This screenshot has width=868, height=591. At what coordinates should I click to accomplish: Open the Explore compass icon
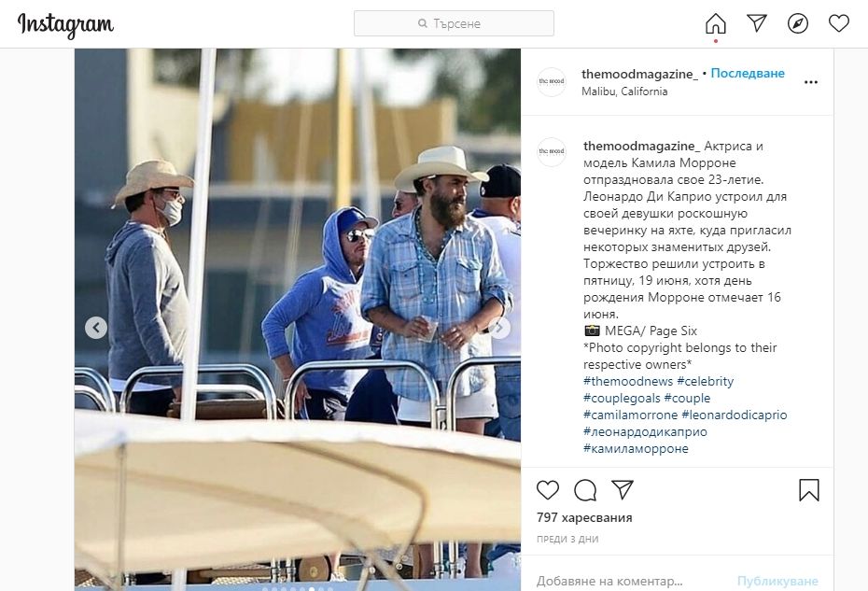coord(798,23)
